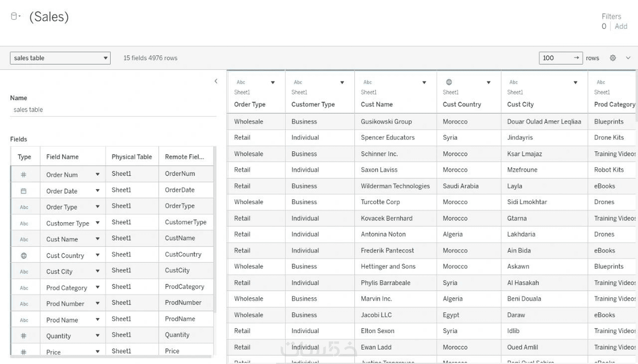Click the number type icon for Quantity
638x364 pixels.
[x=24, y=336]
